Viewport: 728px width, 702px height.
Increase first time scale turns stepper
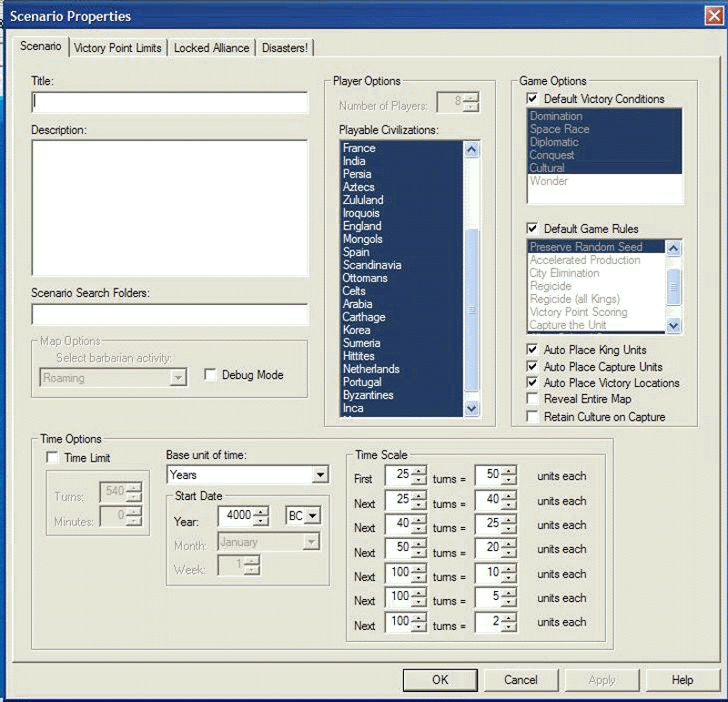pyautogui.click(x=419, y=472)
